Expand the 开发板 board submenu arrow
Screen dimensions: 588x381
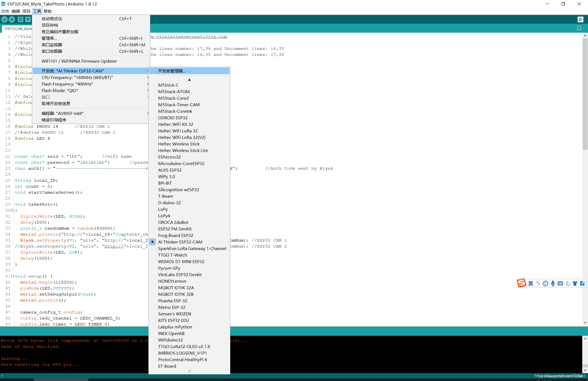148,71
